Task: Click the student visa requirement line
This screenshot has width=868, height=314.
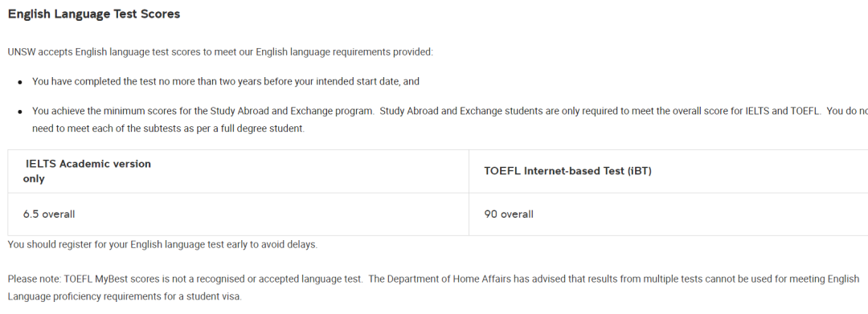Action: 125,297
